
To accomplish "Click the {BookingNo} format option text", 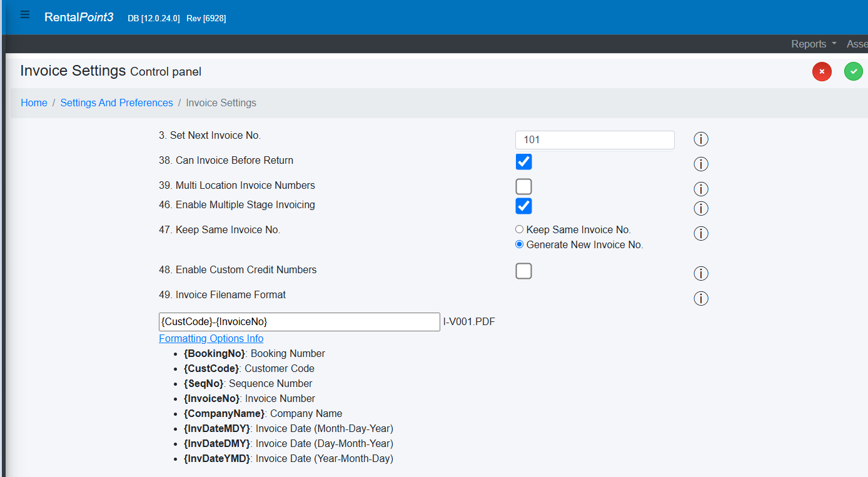I will click(214, 353).
